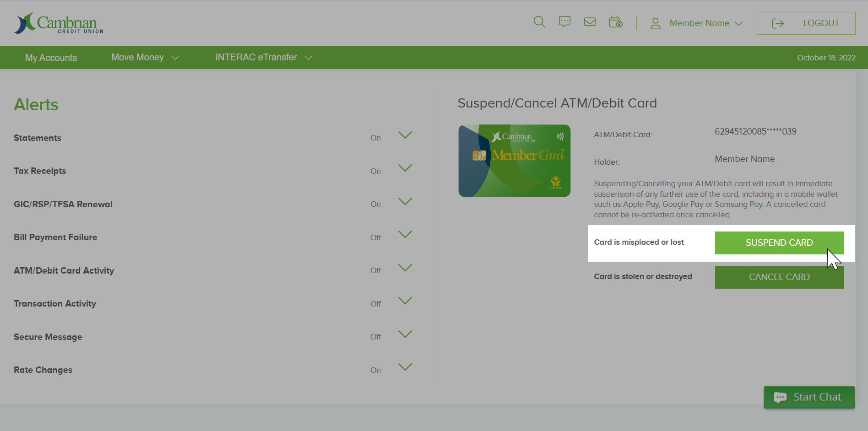Turn on Bill Payment Failure alerts
The image size is (868, 431).
(x=375, y=237)
